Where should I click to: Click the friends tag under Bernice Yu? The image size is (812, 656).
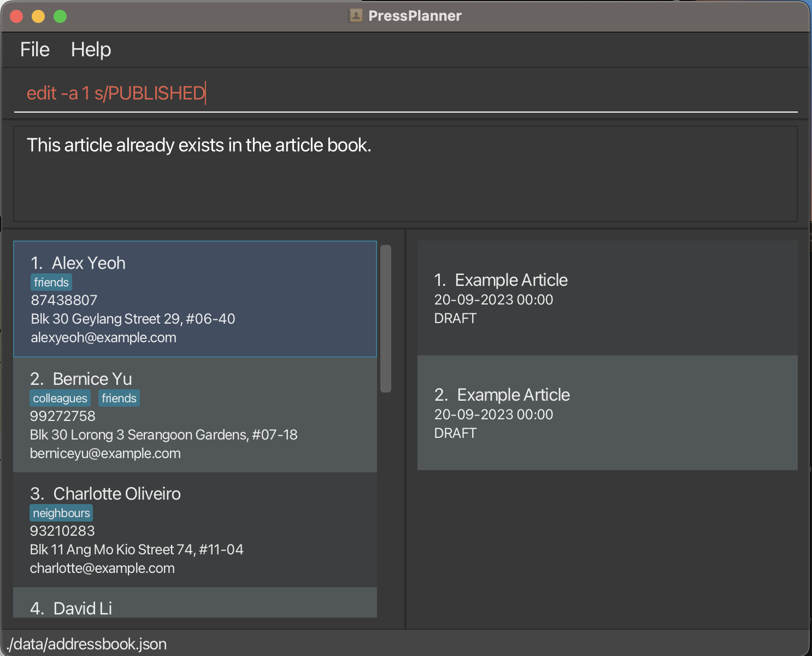pyautogui.click(x=119, y=399)
